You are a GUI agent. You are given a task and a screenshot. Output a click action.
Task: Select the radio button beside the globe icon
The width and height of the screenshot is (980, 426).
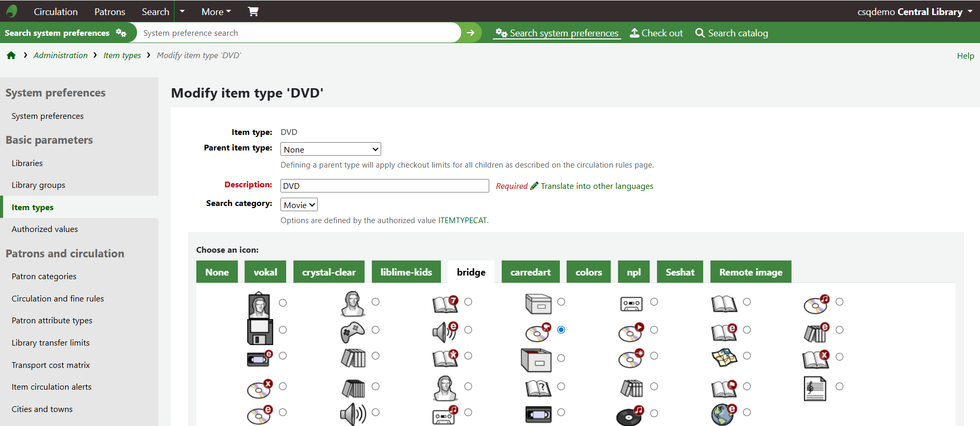tap(746, 412)
